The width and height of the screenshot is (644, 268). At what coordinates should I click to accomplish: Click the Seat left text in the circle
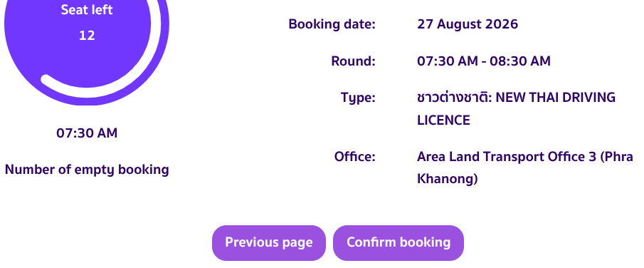[87, 10]
